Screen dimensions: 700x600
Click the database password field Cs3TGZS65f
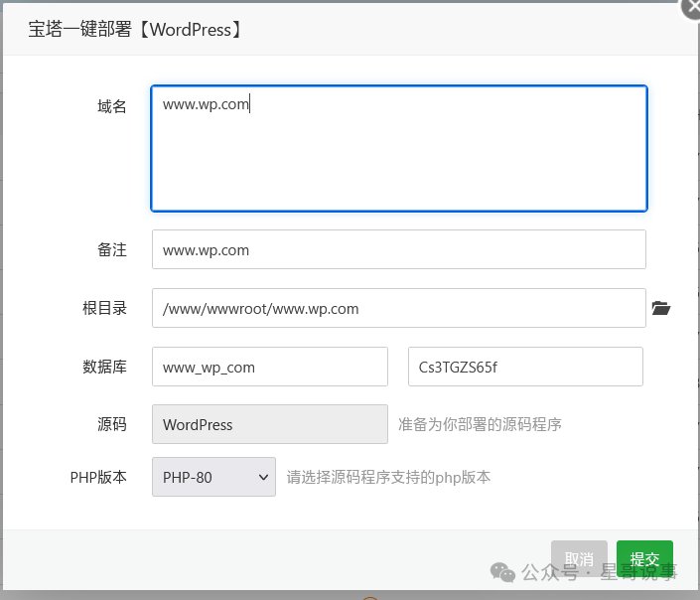(x=525, y=367)
